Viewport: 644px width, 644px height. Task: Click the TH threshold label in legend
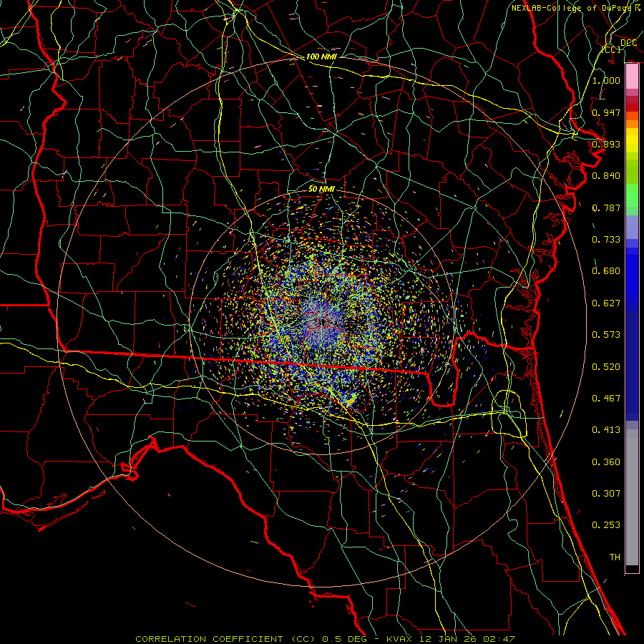pyautogui.click(x=615, y=557)
